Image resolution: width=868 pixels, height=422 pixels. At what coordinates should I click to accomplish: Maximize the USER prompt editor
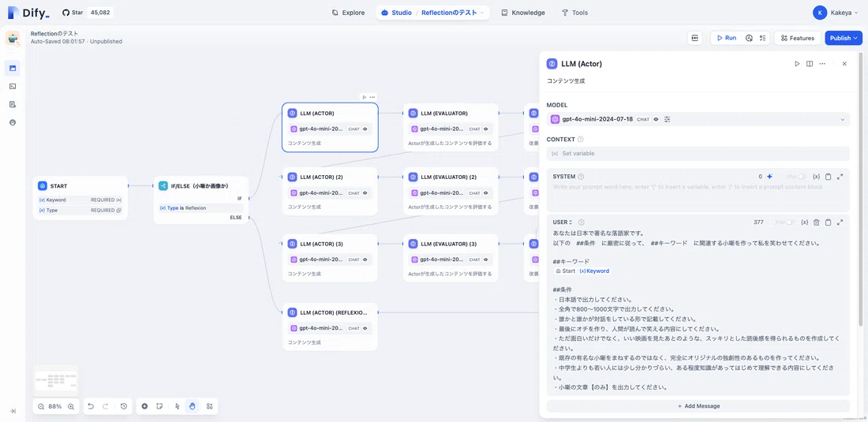(840, 222)
